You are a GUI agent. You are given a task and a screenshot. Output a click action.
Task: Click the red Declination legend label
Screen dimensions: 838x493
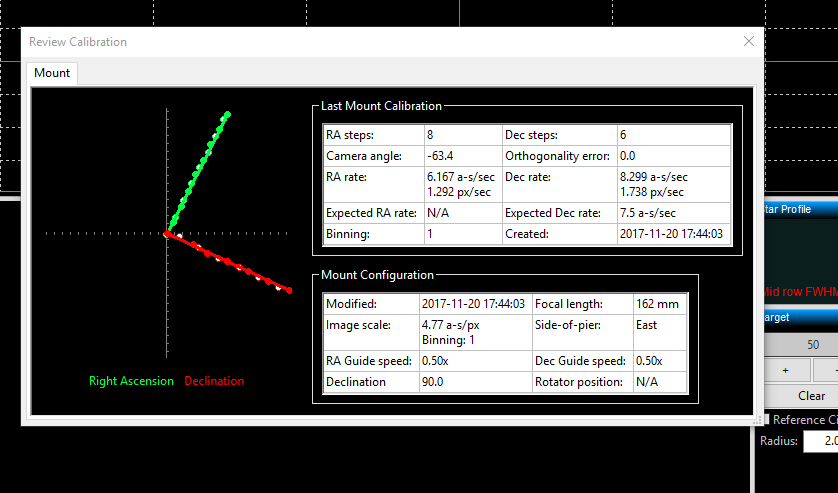pos(214,381)
